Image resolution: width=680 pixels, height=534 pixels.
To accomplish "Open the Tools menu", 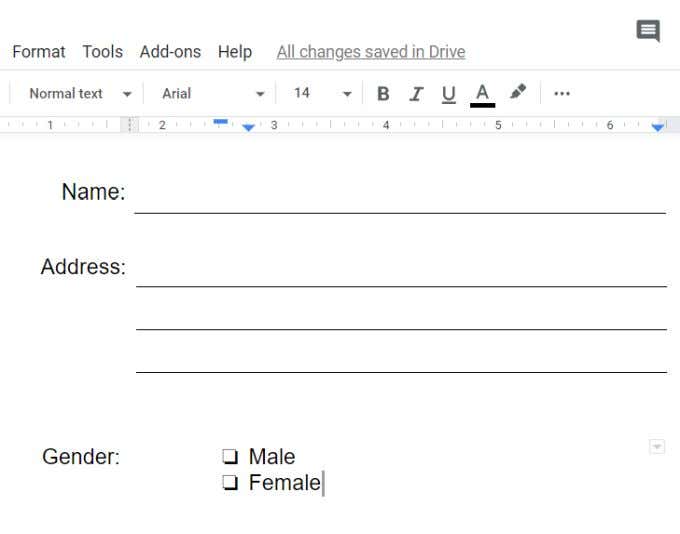I will point(102,51).
